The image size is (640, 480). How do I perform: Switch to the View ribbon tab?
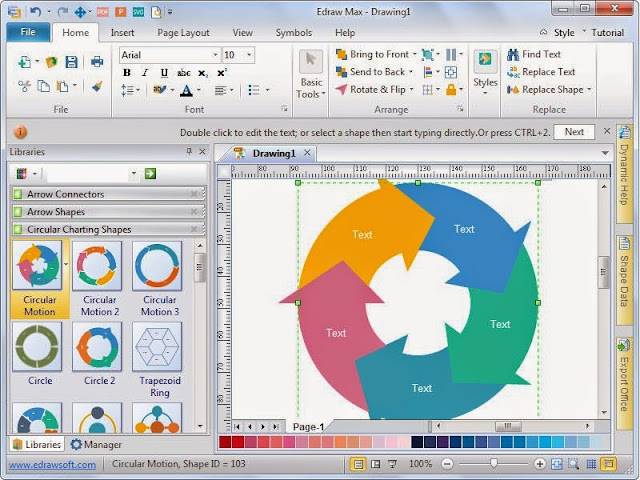point(242,33)
